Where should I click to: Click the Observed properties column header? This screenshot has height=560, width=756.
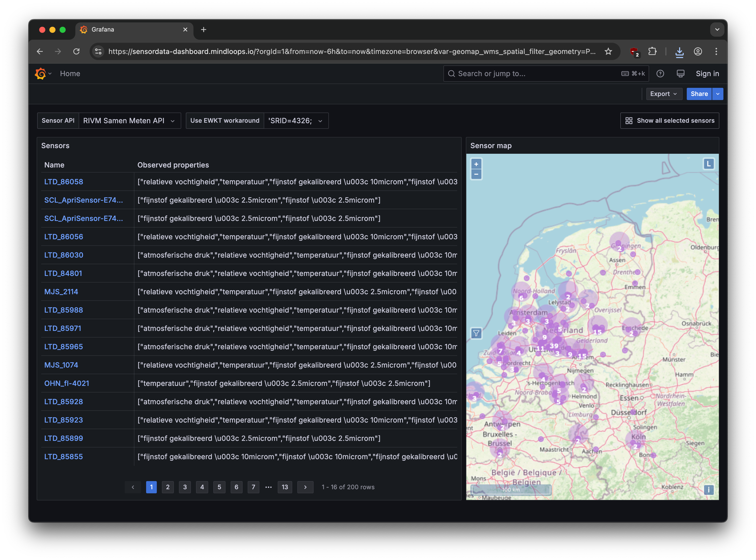[x=173, y=165]
